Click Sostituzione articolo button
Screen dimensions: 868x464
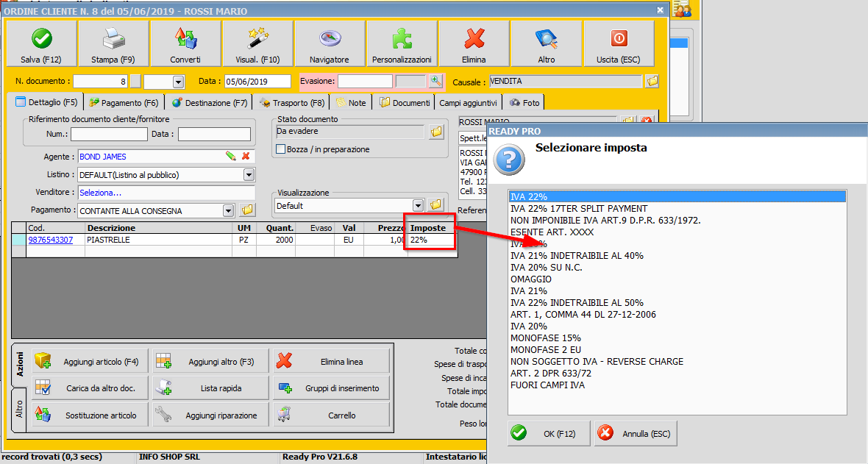90,415
